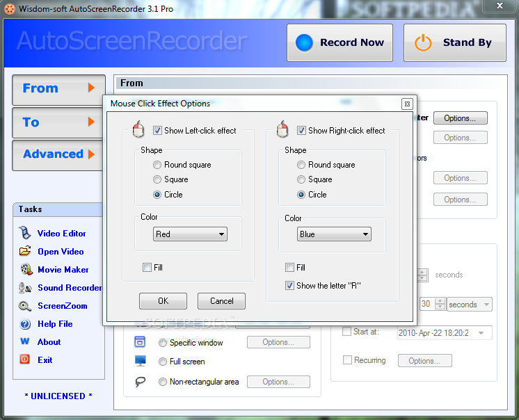This screenshot has width=519, height=420.
Task: Click the red Exit icon
Action: click(25, 360)
